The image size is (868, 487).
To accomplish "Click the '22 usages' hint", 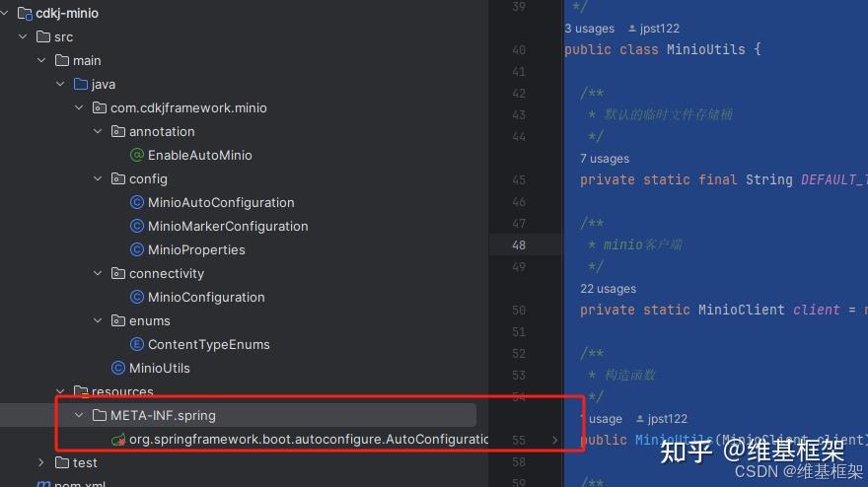I will coord(608,289).
